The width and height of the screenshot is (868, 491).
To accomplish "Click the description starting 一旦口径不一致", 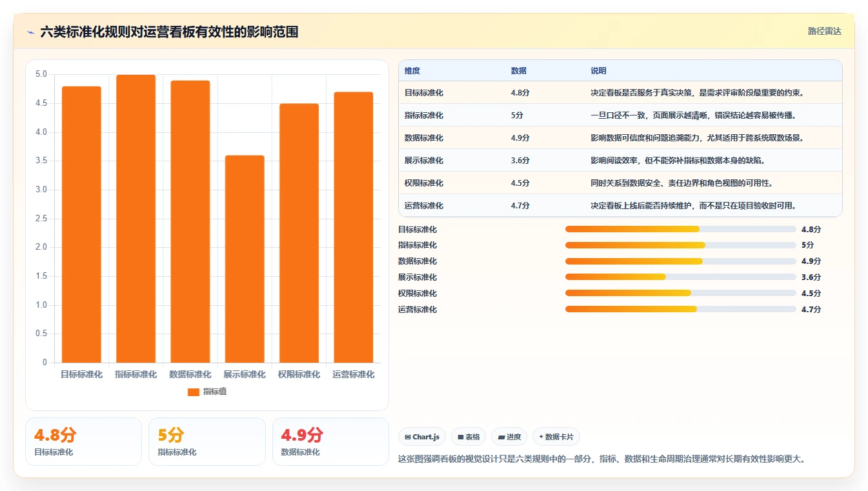I will (x=693, y=115).
